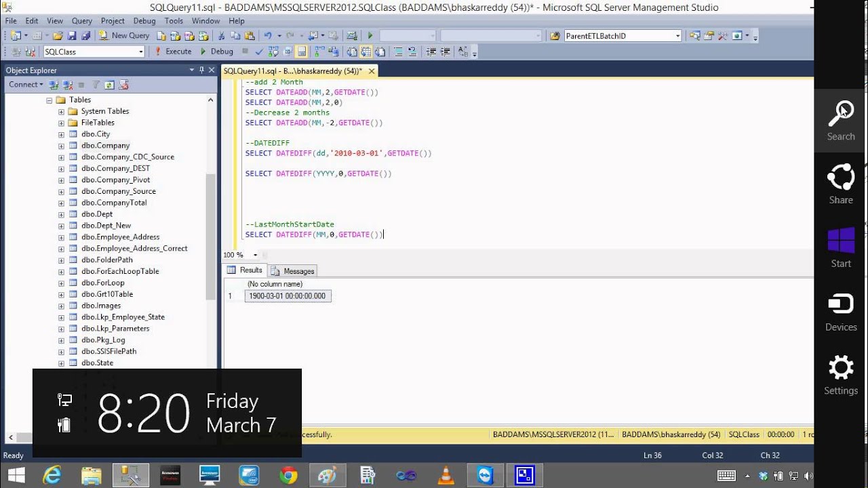
Task: Comment out the selected lines icon
Action: coord(398,52)
